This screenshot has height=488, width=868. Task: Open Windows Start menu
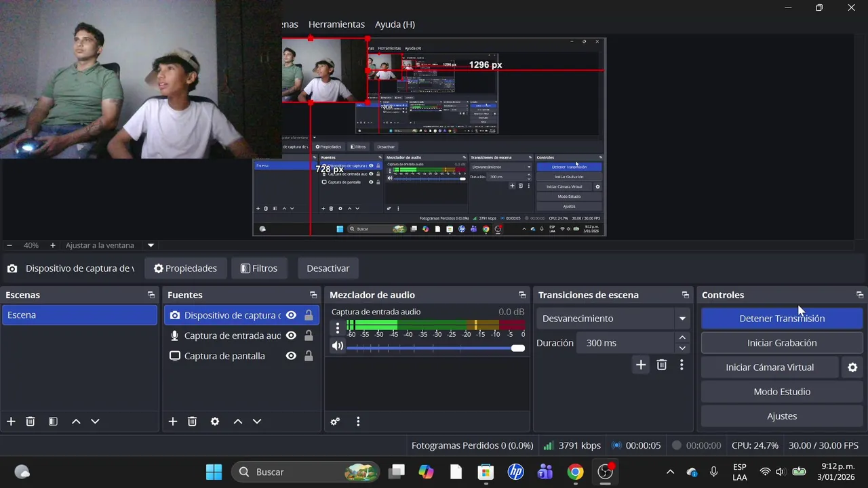(x=214, y=472)
